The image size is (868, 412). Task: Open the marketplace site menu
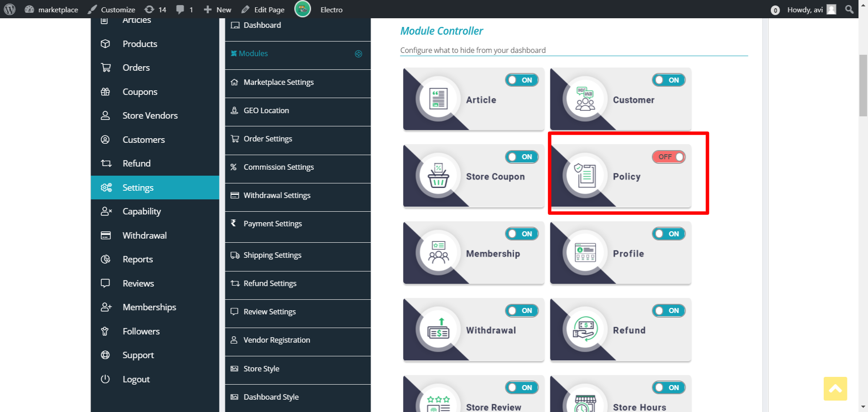(x=51, y=9)
